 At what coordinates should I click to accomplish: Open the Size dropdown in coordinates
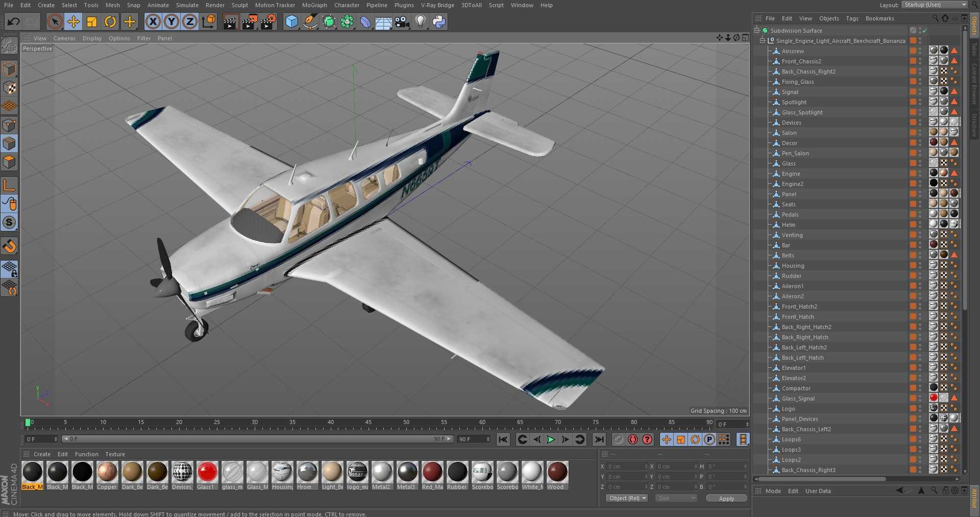click(x=676, y=498)
